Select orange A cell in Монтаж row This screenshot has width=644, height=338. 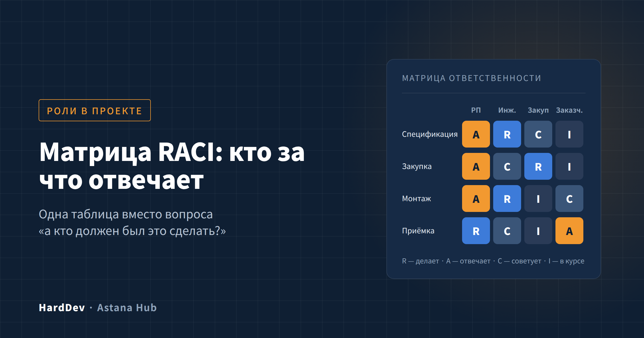476,199
